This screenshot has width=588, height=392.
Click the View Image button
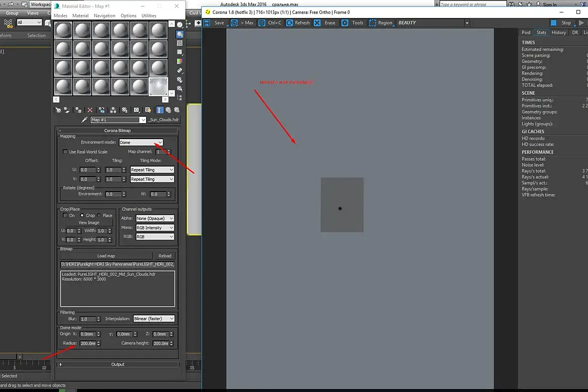click(x=89, y=222)
